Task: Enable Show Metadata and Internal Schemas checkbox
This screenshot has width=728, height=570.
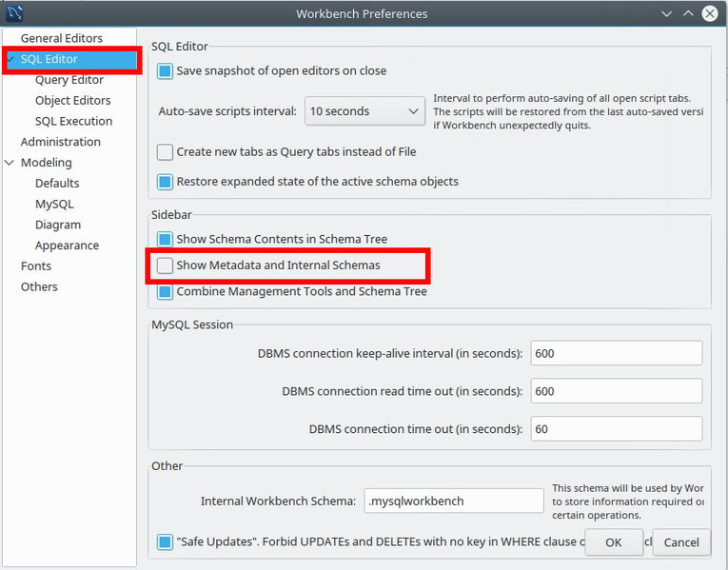Action: point(165,265)
